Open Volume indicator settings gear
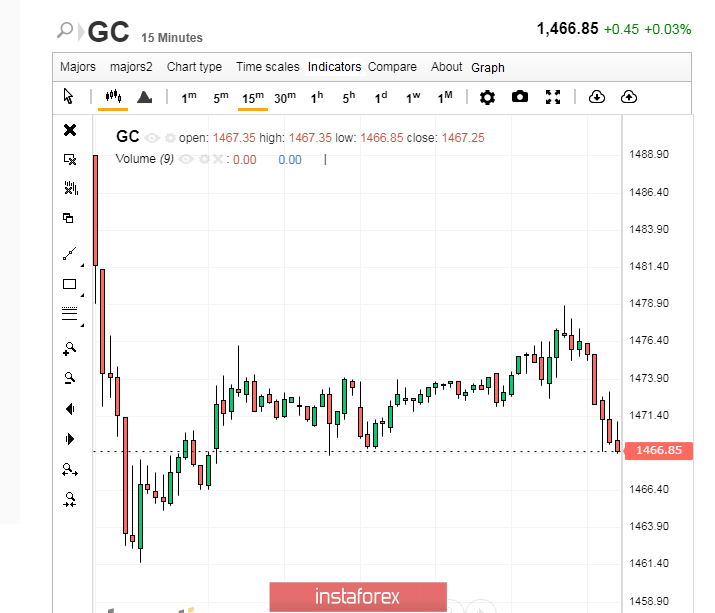The image size is (715, 613). (204, 159)
